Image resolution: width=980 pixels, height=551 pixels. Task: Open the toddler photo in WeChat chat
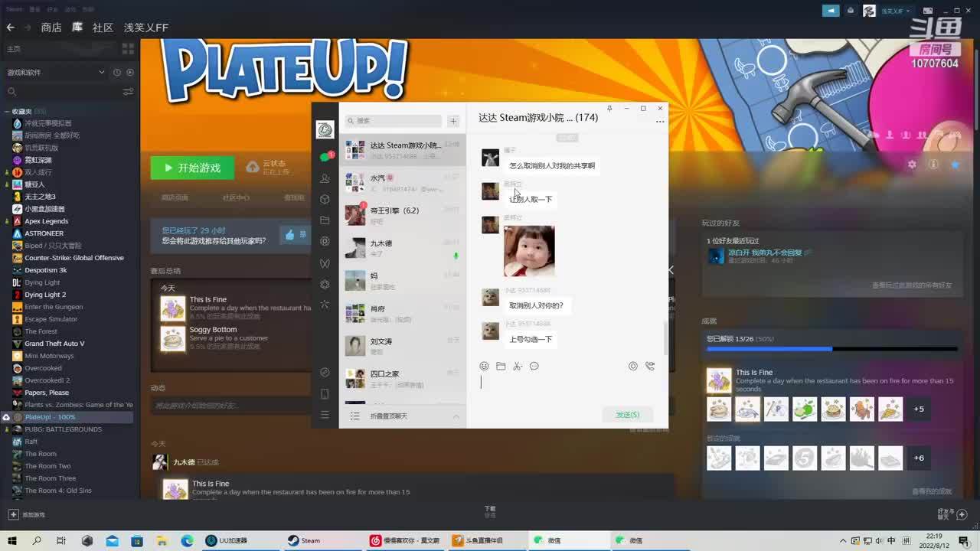(529, 251)
